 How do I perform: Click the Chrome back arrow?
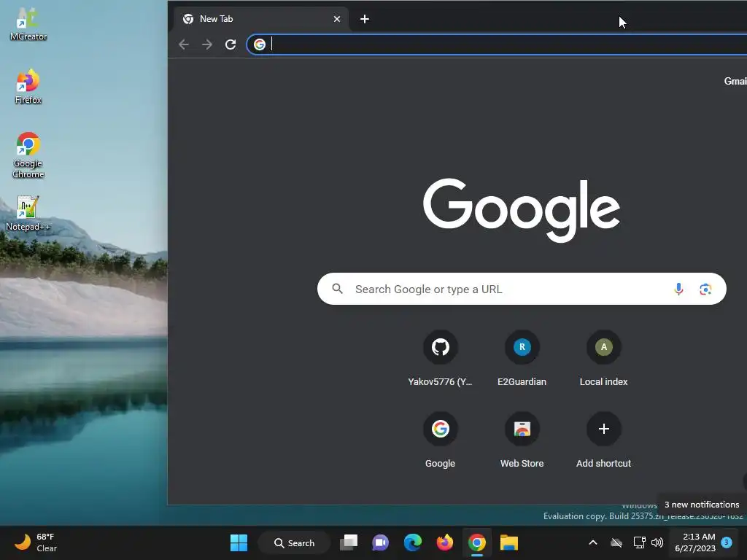pos(184,44)
